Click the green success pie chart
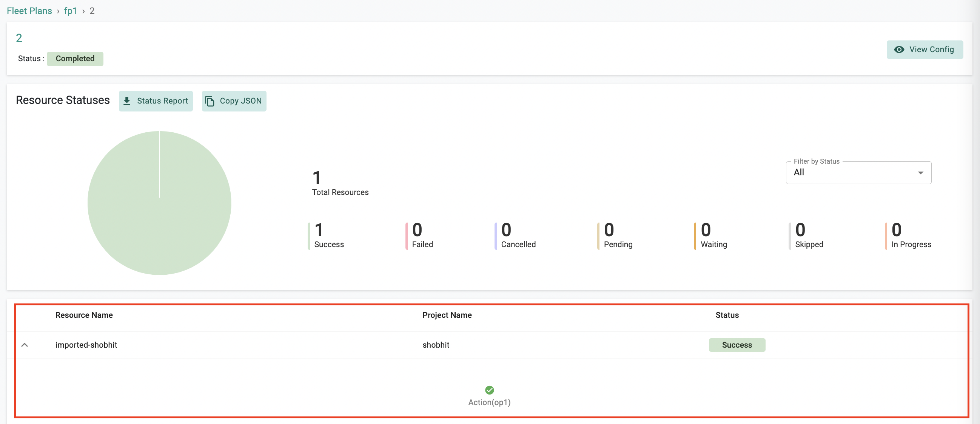The image size is (980, 424). [159, 203]
